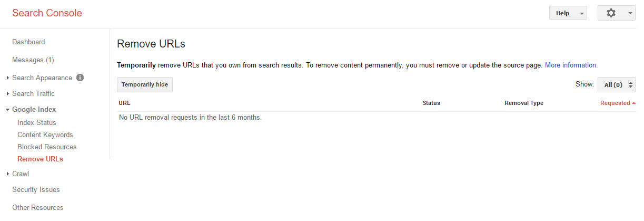This screenshot has width=644, height=221.
Task: Click the Search Console logo
Action: pyautogui.click(x=47, y=13)
